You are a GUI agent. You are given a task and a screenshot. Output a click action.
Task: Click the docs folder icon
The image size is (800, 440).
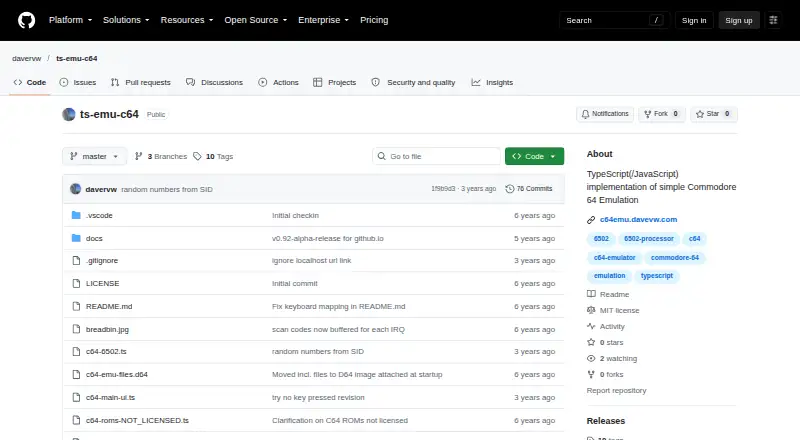click(76, 238)
